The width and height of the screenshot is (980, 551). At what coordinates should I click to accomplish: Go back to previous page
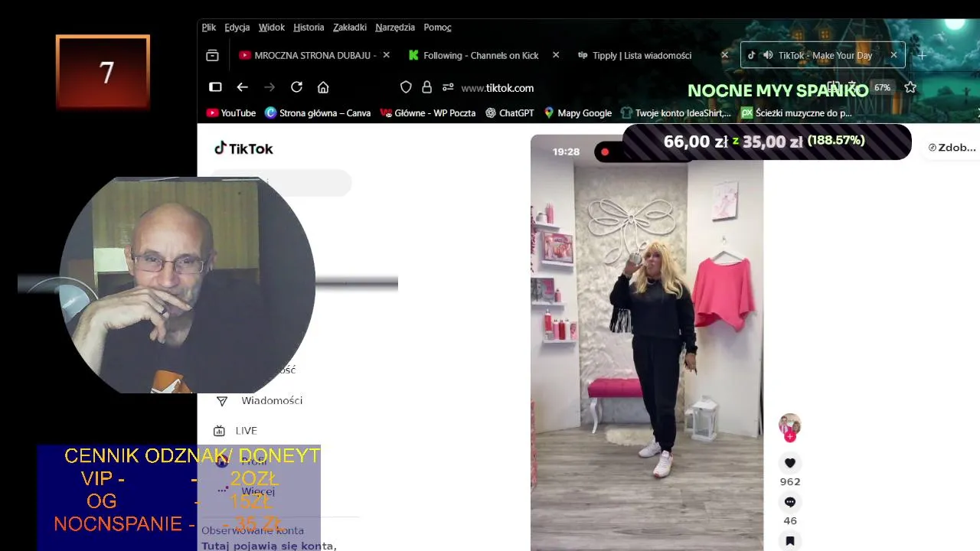[243, 87]
